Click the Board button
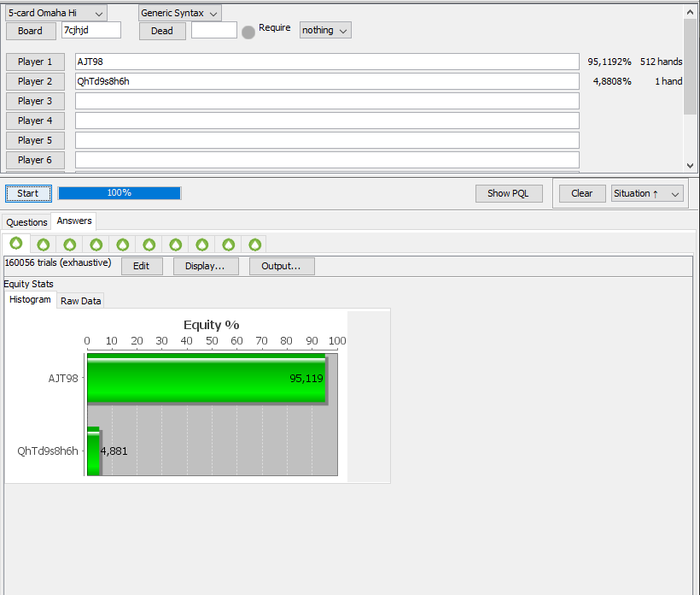The image size is (700, 595). tap(31, 31)
